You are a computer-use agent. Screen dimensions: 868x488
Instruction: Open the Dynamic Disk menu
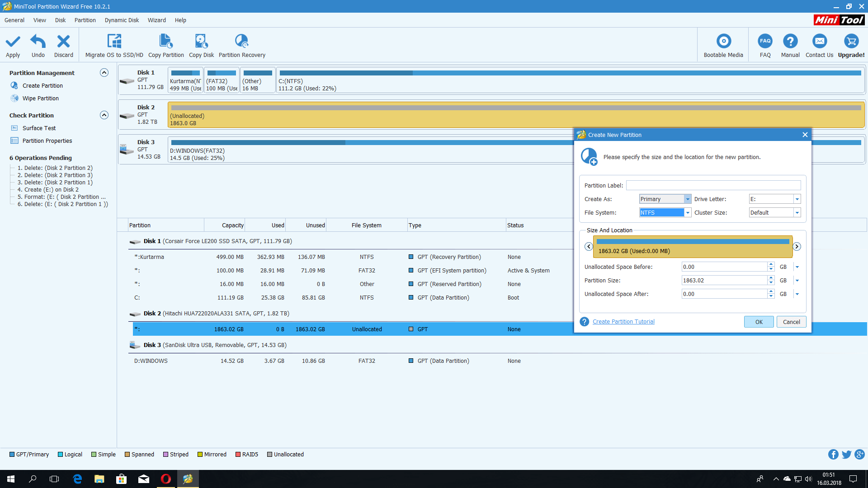click(x=122, y=20)
